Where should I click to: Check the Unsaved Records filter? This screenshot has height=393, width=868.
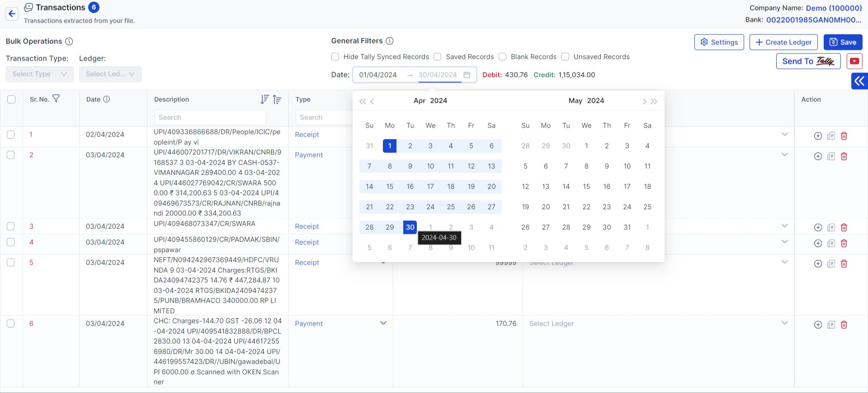[x=565, y=57]
